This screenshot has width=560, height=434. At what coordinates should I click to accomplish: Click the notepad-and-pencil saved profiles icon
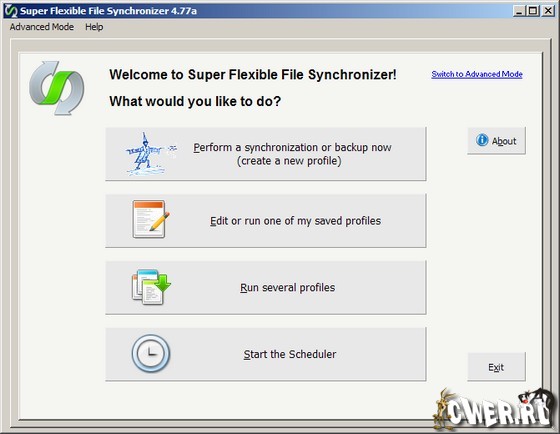151,219
